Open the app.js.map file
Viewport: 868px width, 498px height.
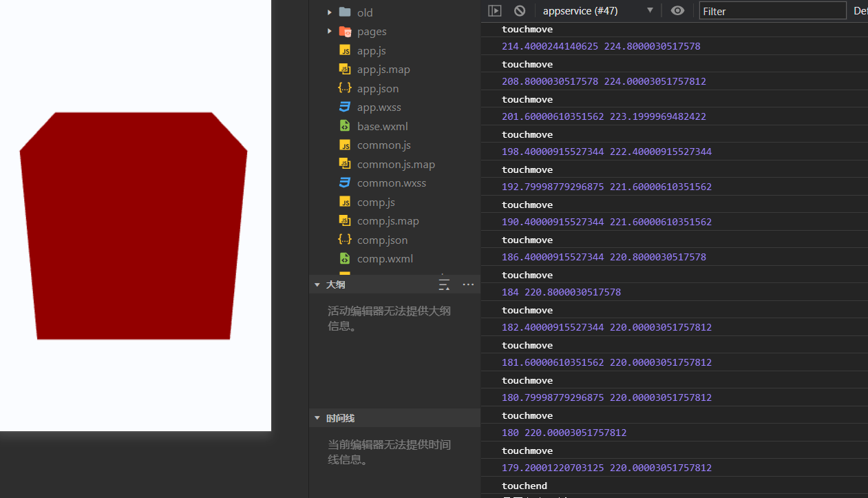pos(383,70)
